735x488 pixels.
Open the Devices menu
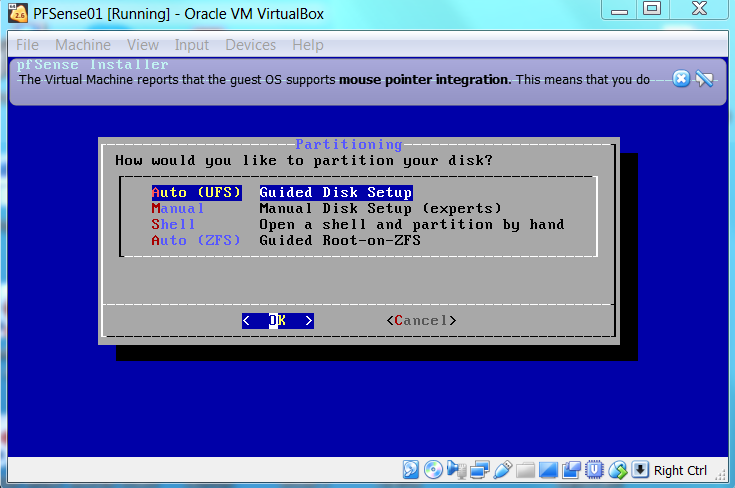(251, 45)
